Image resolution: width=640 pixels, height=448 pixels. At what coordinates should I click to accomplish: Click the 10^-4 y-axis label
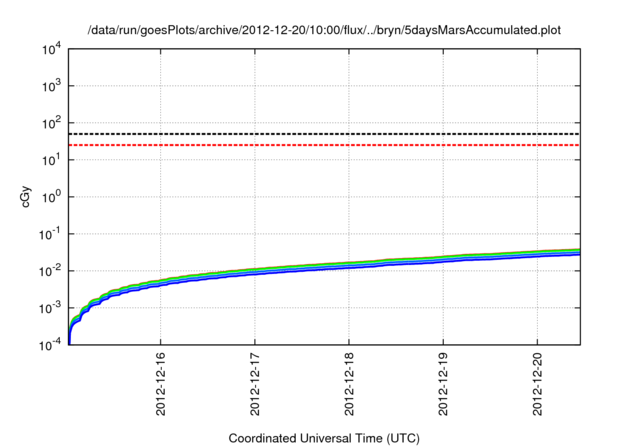(50, 345)
